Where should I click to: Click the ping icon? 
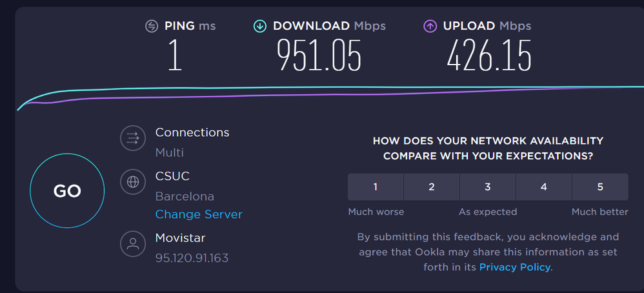(151, 26)
